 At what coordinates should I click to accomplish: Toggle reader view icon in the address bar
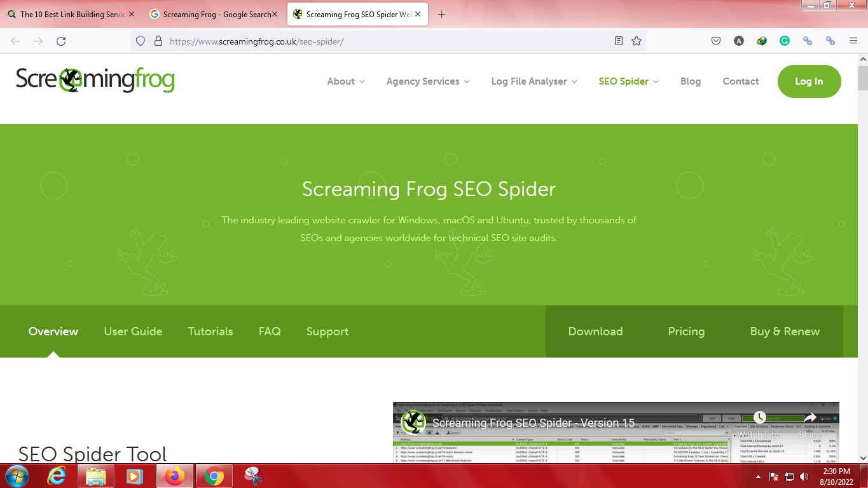coord(619,41)
